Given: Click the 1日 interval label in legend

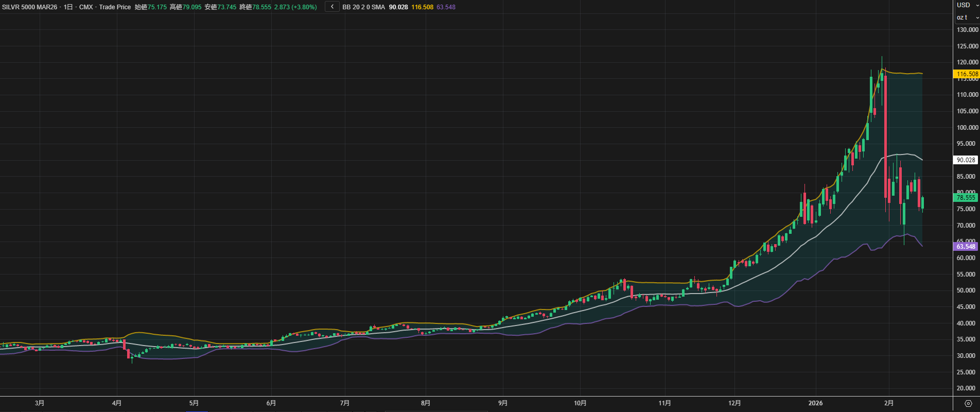Looking at the screenshot, I should 68,7.
